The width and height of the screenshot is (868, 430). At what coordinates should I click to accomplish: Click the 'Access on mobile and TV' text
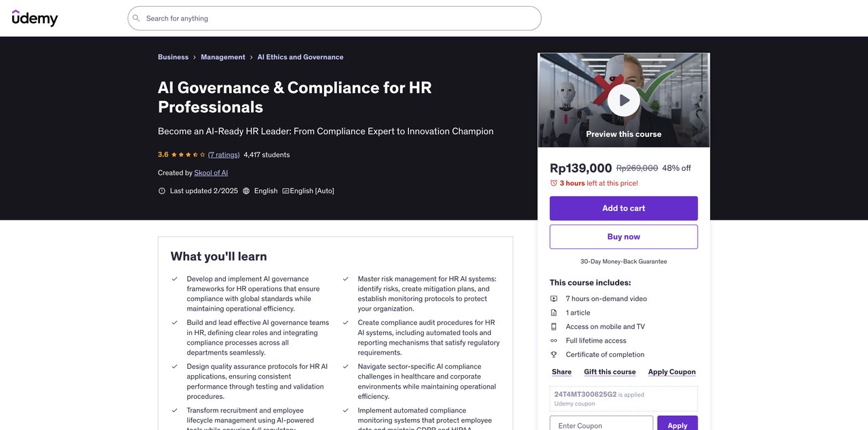point(606,327)
